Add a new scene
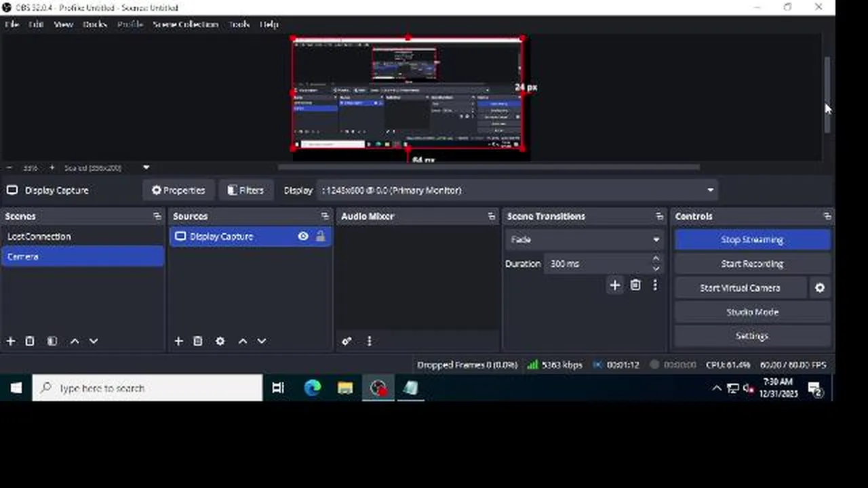Viewport: 868px width, 488px height. (11, 341)
